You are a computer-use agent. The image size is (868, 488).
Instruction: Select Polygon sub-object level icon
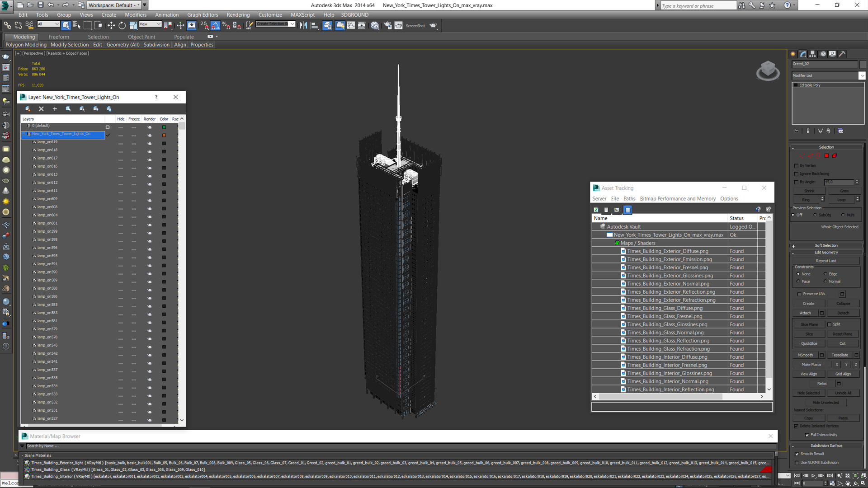click(x=826, y=155)
